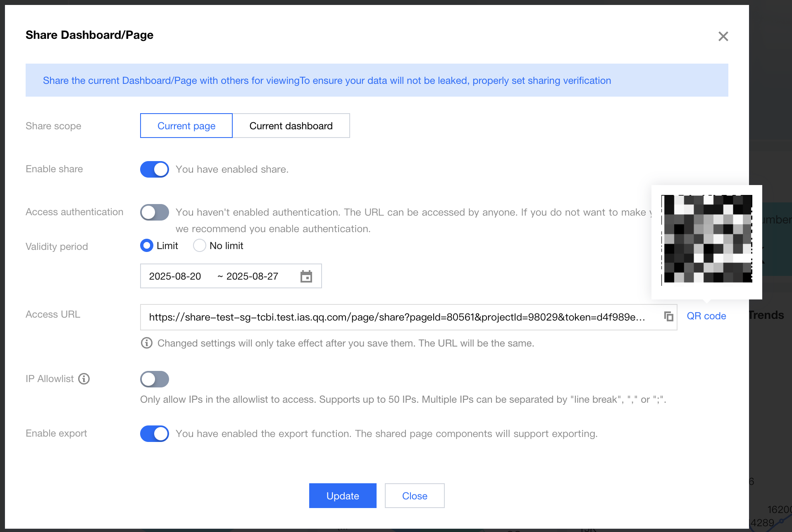Viewport: 792px width, 532px height.
Task: Show the QR code link
Action: [706, 316]
